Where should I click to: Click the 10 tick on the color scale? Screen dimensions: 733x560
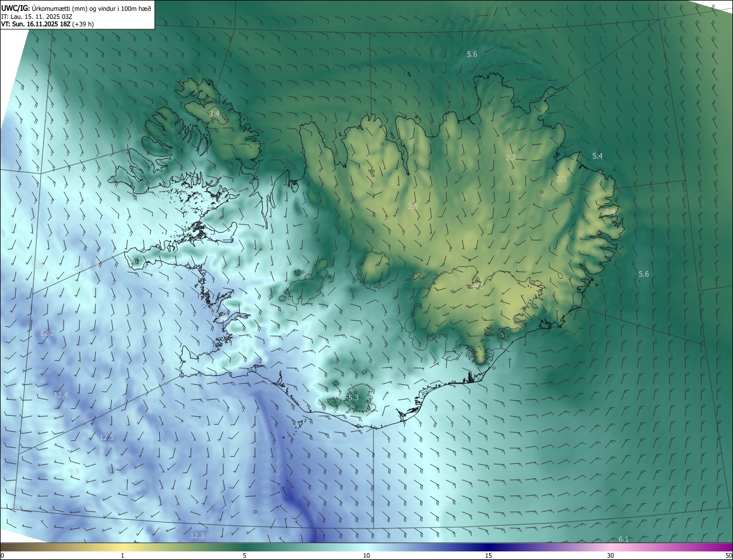[x=366, y=555]
